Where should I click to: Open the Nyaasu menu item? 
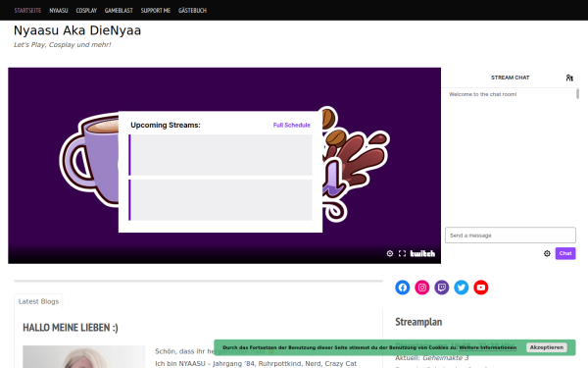point(59,11)
